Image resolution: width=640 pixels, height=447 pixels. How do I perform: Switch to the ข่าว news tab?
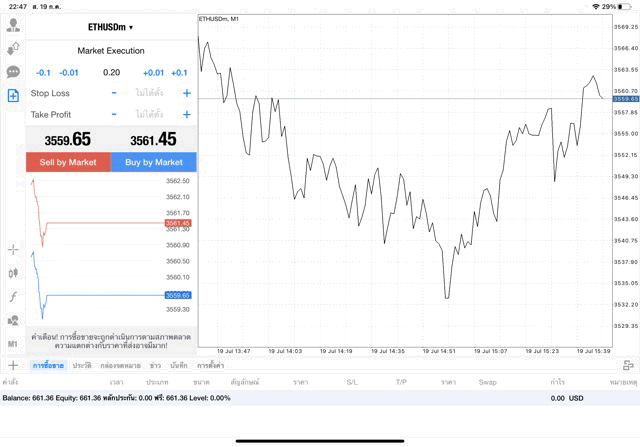pos(155,366)
